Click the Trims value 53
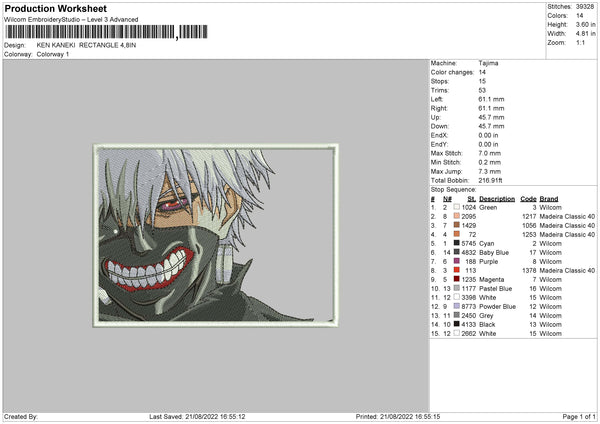600x424 pixels. click(482, 90)
